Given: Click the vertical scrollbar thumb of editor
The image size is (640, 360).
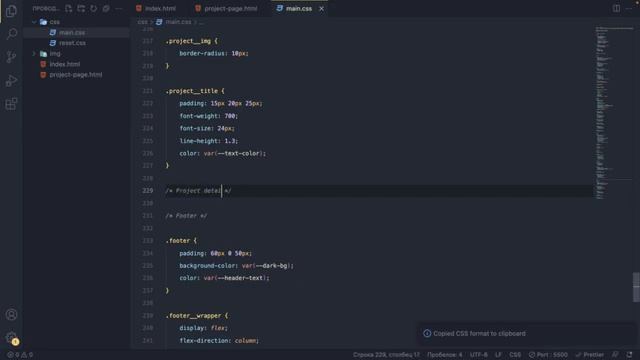Looking at the screenshot, I should [x=636, y=287].
